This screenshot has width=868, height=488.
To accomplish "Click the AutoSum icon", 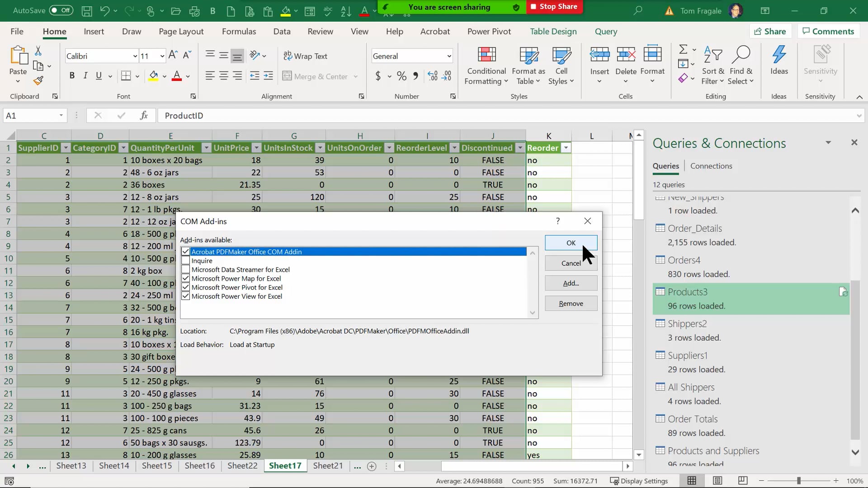I will [x=684, y=49].
